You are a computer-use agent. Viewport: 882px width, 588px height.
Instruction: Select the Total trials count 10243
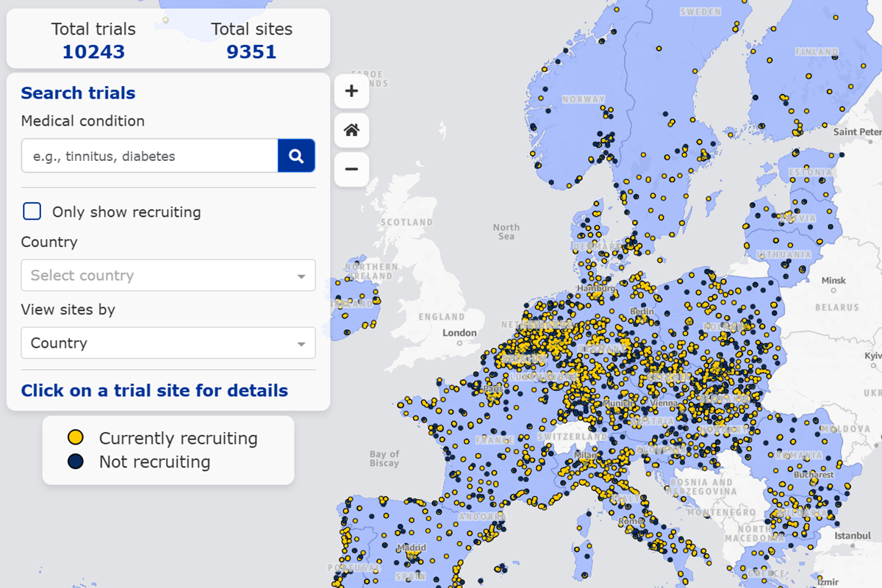(93, 51)
